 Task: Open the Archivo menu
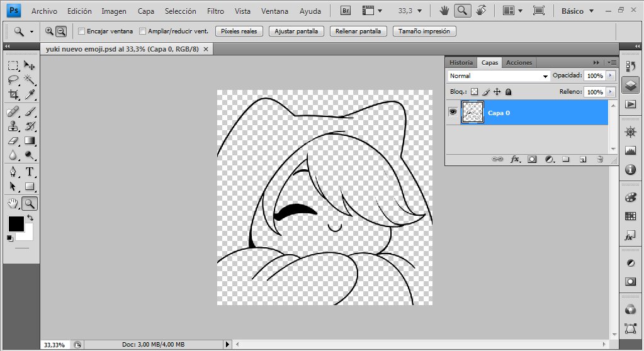[x=44, y=11]
